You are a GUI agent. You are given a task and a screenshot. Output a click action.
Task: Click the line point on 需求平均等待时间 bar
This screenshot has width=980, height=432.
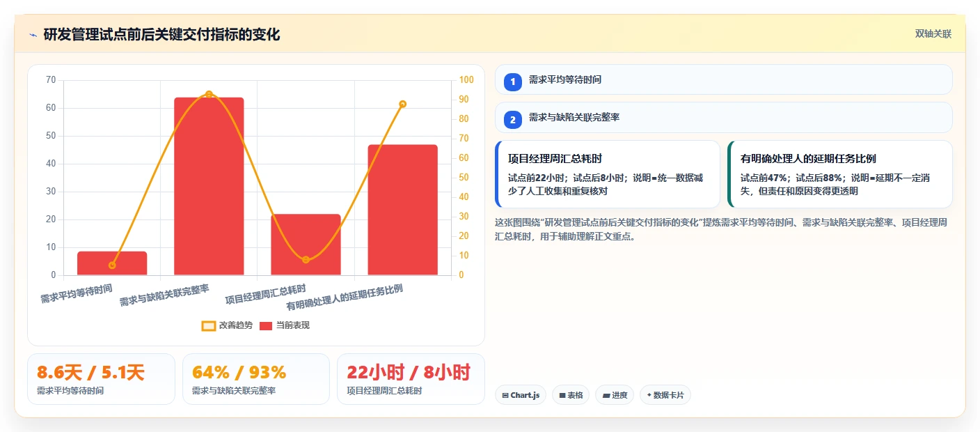pos(112,265)
